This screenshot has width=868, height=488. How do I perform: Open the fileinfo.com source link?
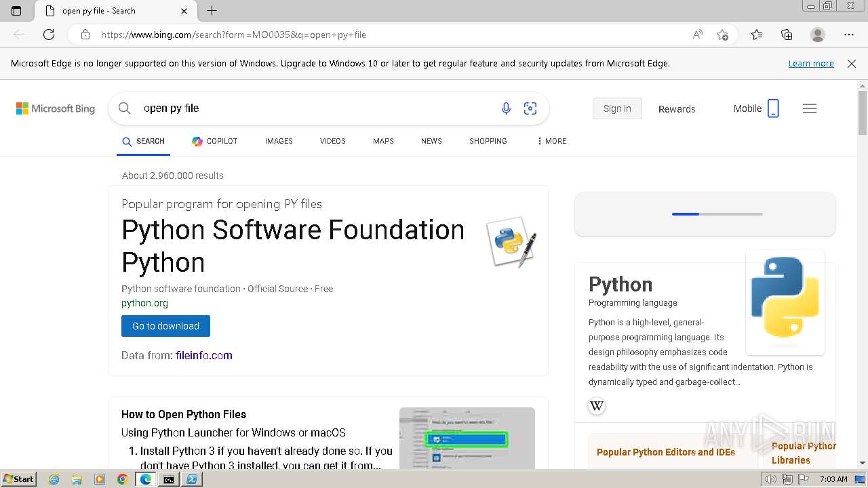pyautogui.click(x=204, y=355)
